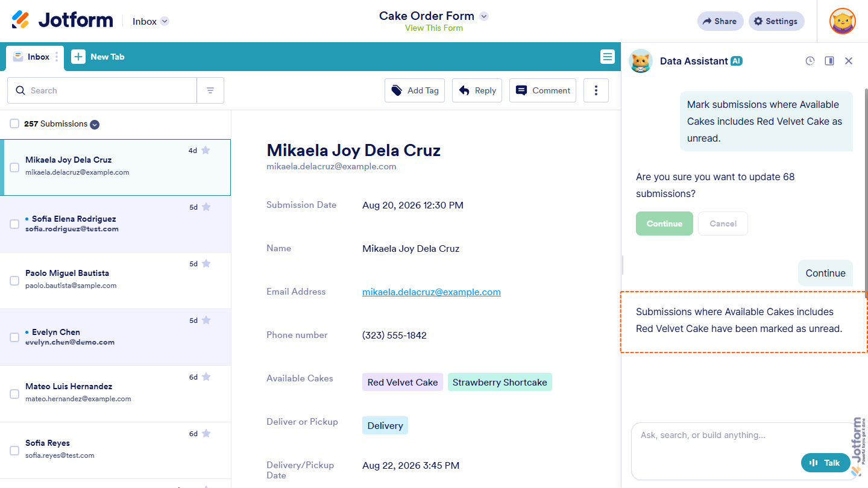Star the Mikaela Joy Dela Cruz submission
The height and width of the screenshot is (488, 868).
tap(206, 150)
